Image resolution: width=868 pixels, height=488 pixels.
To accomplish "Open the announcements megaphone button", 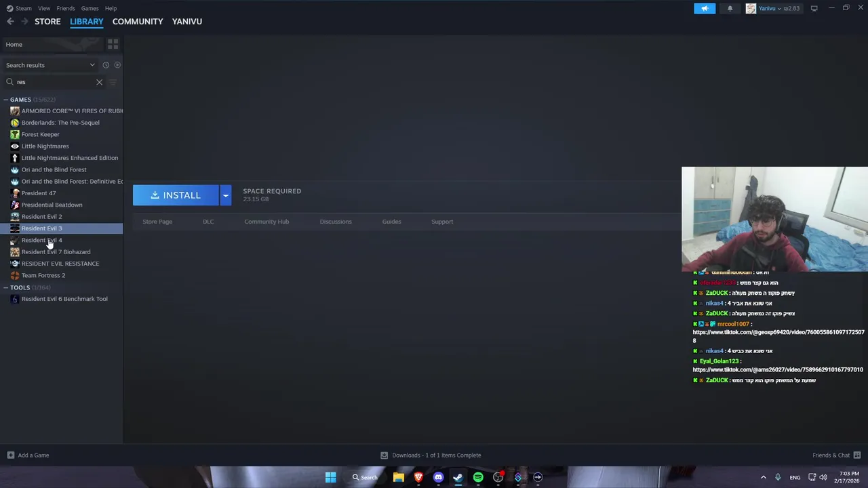I will [x=705, y=8].
